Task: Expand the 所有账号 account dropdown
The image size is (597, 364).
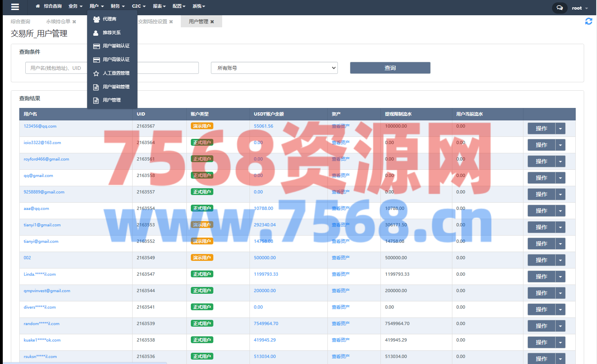Action: (x=274, y=68)
